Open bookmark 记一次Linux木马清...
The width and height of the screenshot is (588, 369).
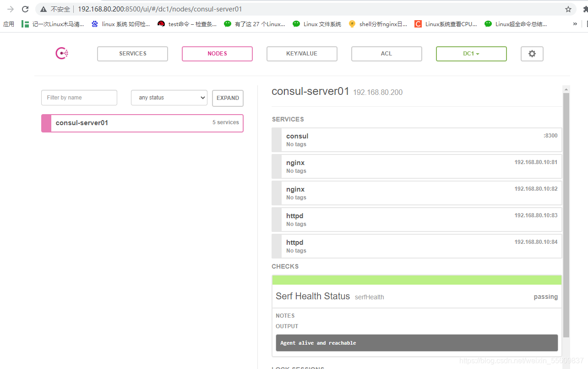pyautogui.click(x=53, y=24)
